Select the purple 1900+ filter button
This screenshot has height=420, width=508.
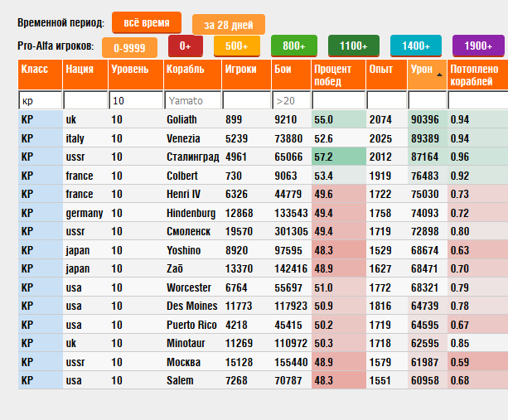pyautogui.click(x=478, y=46)
